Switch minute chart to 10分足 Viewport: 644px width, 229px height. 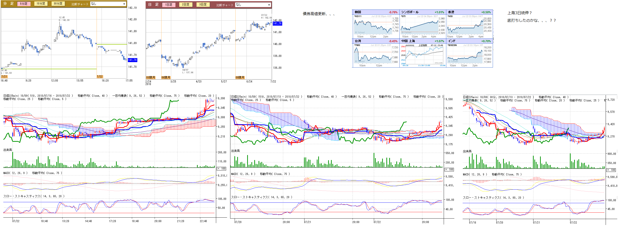pos(41,4)
